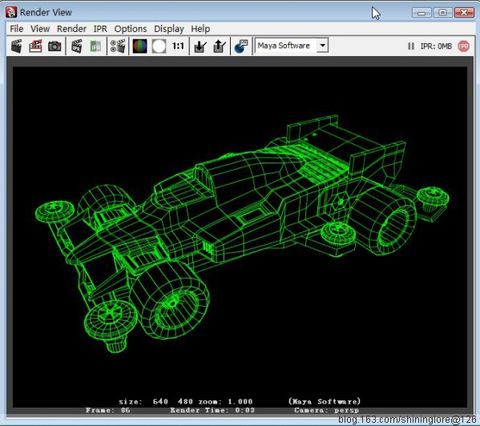Open Render Settings window icon
This screenshot has width=480, height=426.
click(x=118, y=46)
